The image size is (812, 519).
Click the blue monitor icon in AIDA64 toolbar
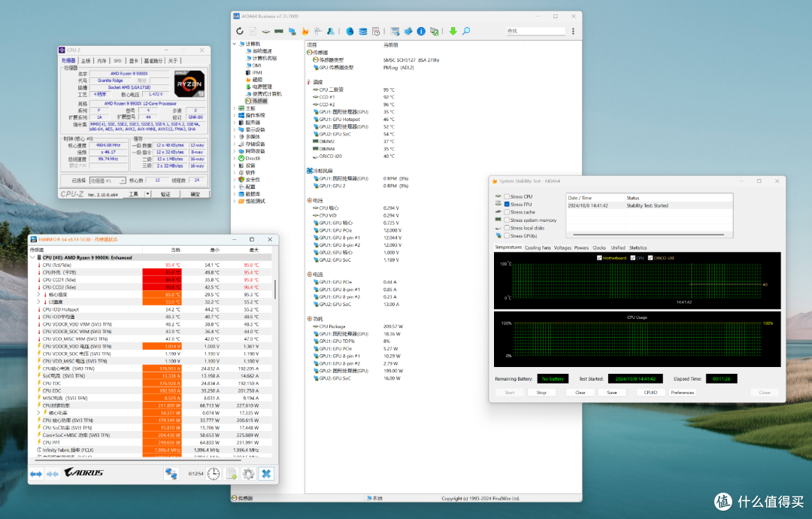click(x=292, y=31)
